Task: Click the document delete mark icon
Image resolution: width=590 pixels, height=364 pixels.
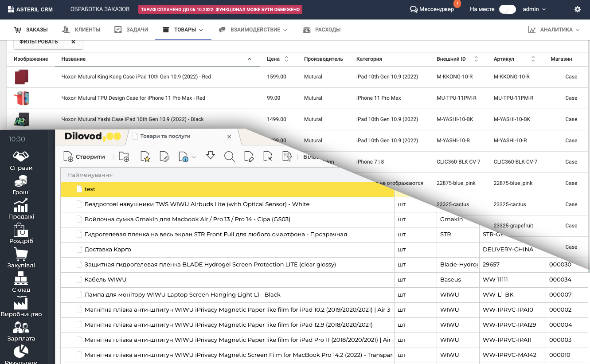Action: (268, 157)
